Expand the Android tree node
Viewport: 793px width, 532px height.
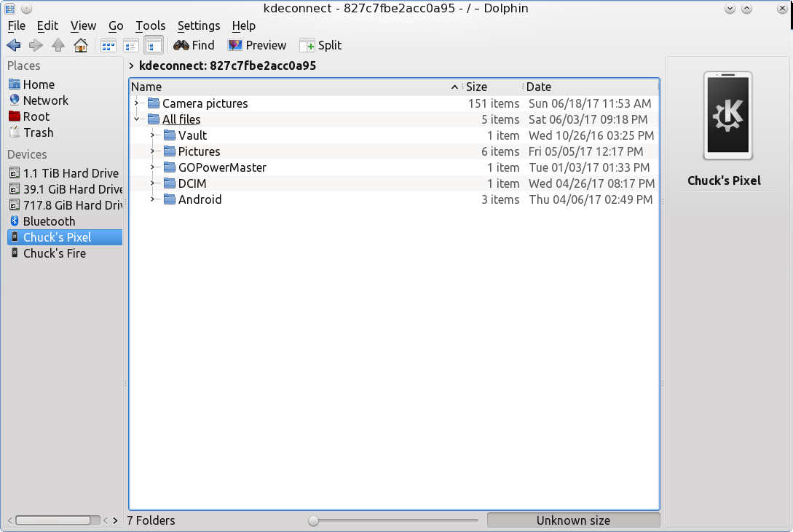(x=152, y=199)
